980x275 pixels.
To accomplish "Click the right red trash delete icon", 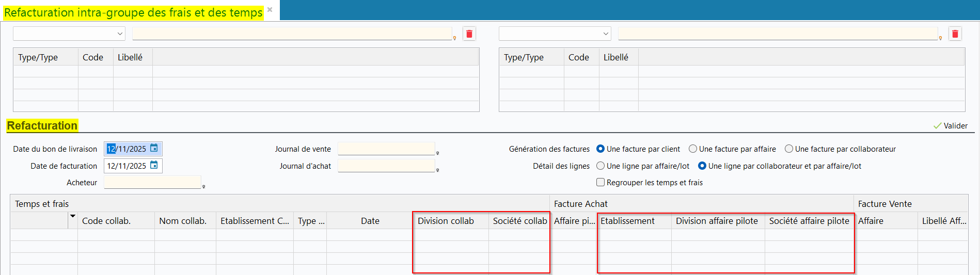I will [x=955, y=34].
